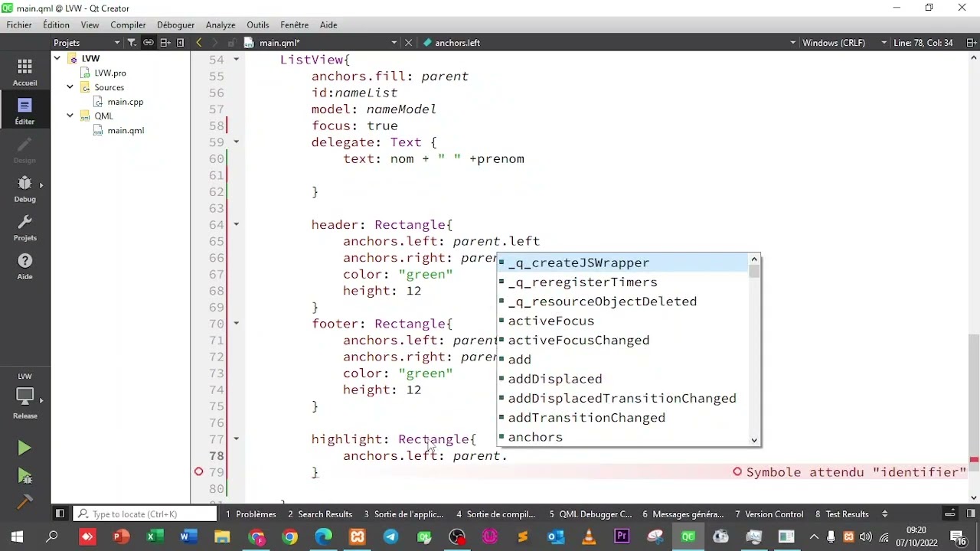This screenshot has height=551, width=980.
Task: Go back in editor navigation history
Action: [199, 43]
